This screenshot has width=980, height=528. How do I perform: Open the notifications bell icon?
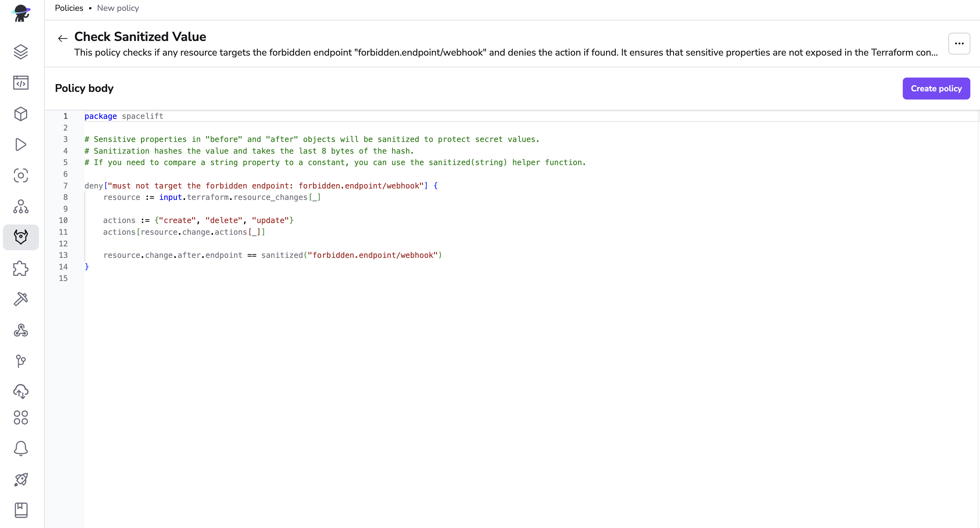coord(20,448)
